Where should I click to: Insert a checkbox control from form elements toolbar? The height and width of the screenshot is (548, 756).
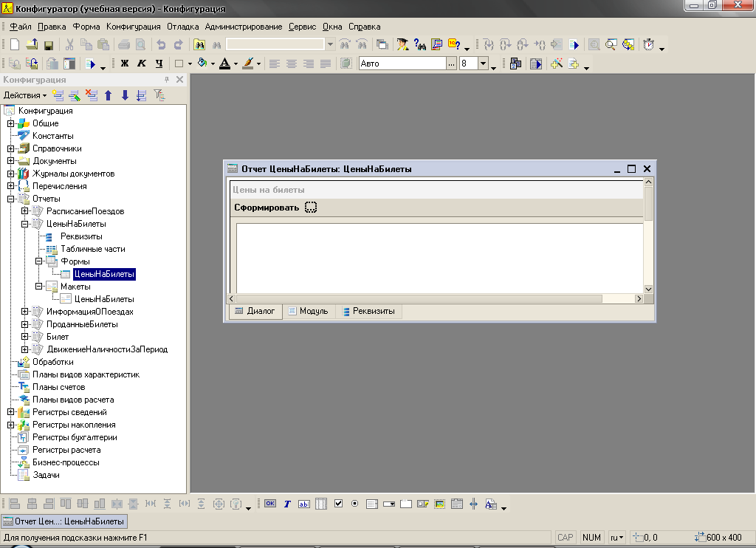tap(338, 504)
